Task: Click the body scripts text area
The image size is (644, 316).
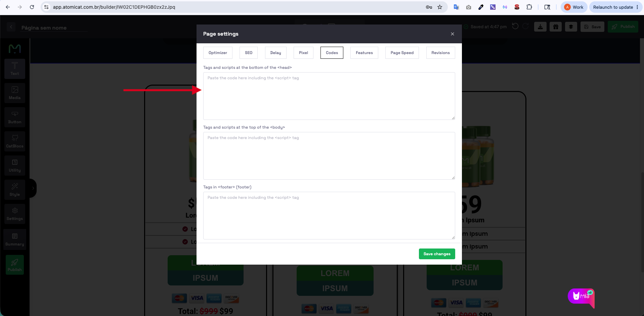Action: pos(329,156)
